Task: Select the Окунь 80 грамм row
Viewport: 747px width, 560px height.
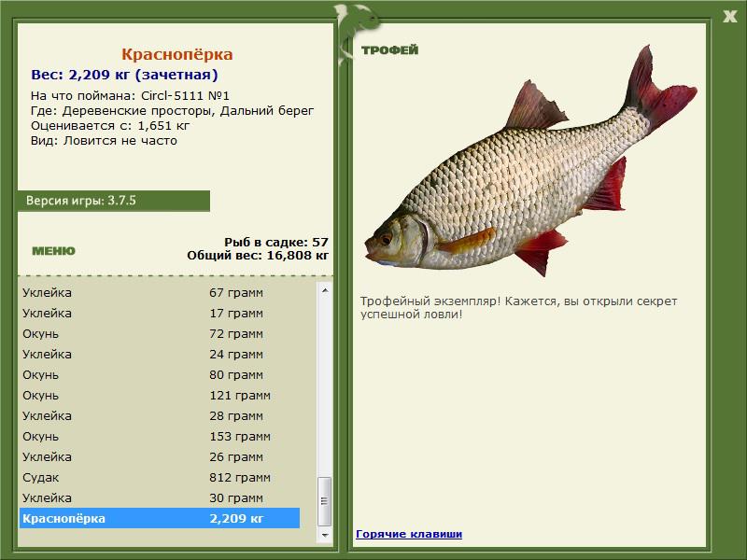Action: coord(160,374)
